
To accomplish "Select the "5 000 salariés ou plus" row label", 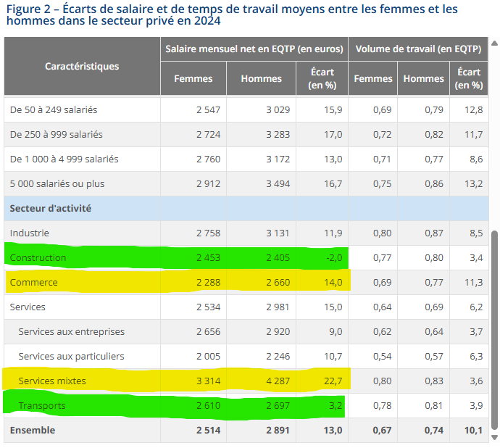I will click(x=57, y=183).
